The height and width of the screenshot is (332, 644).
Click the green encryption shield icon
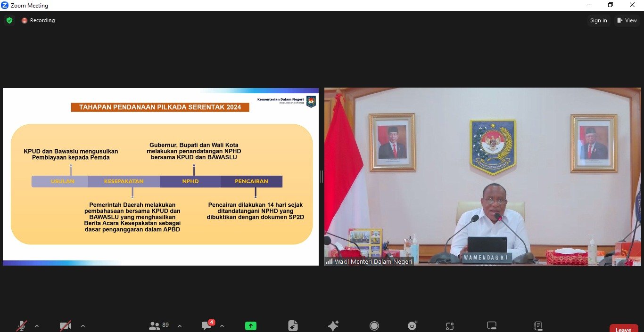click(x=9, y=20)
